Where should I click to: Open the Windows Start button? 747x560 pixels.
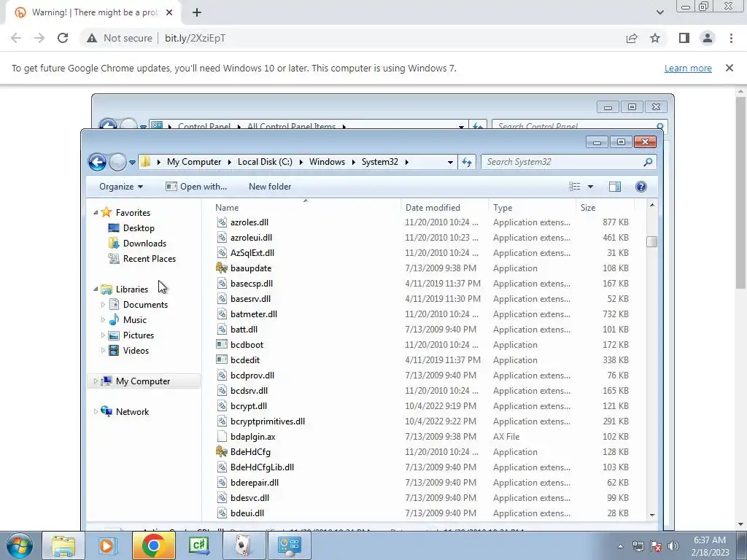pos(20,545)
